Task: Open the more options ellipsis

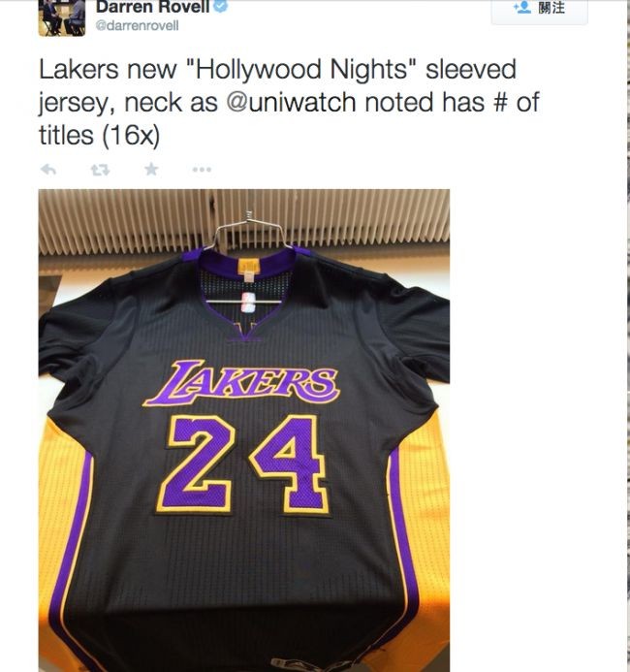Action: tap(202, 170)
